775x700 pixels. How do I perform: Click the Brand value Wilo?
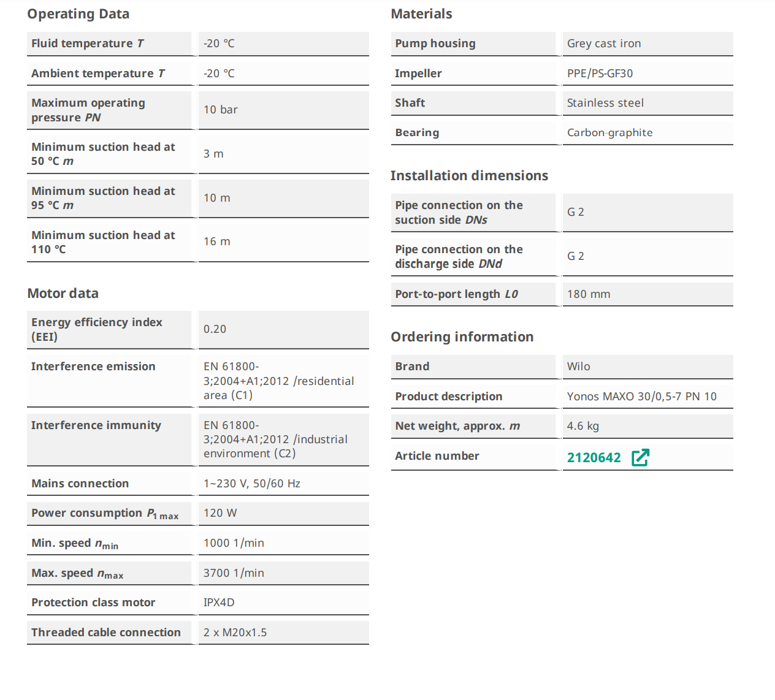[578, 367]
